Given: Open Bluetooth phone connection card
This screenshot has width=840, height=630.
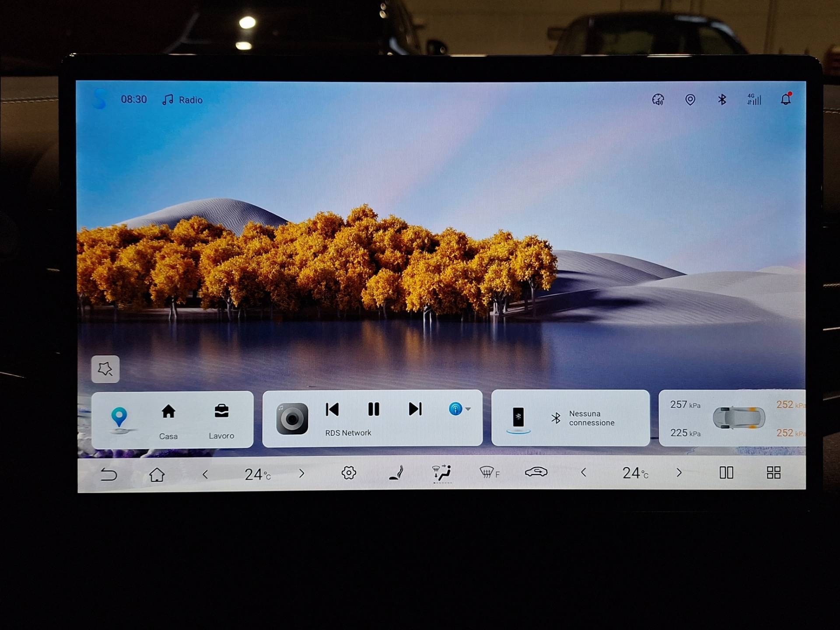Looking at the screenshot, I should [x=570, y=418].
